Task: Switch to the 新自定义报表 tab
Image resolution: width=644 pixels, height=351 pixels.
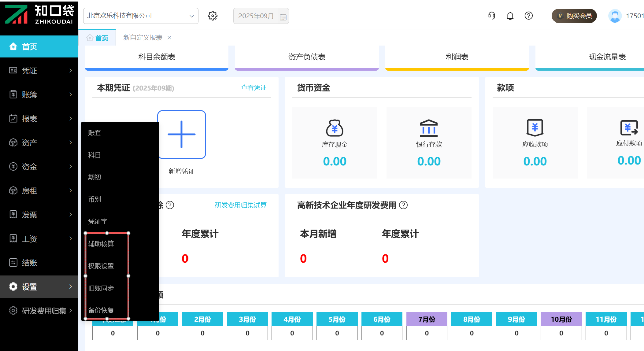Action: pos(143,38)
